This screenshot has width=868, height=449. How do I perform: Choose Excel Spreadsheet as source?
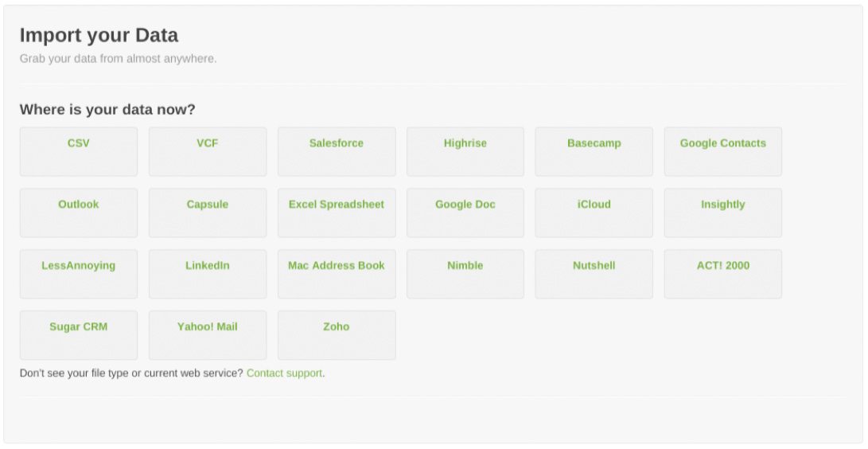[337, 213]
